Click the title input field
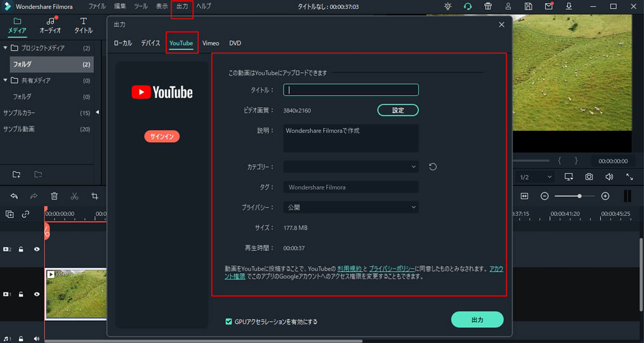 click(x=351, y=90)
